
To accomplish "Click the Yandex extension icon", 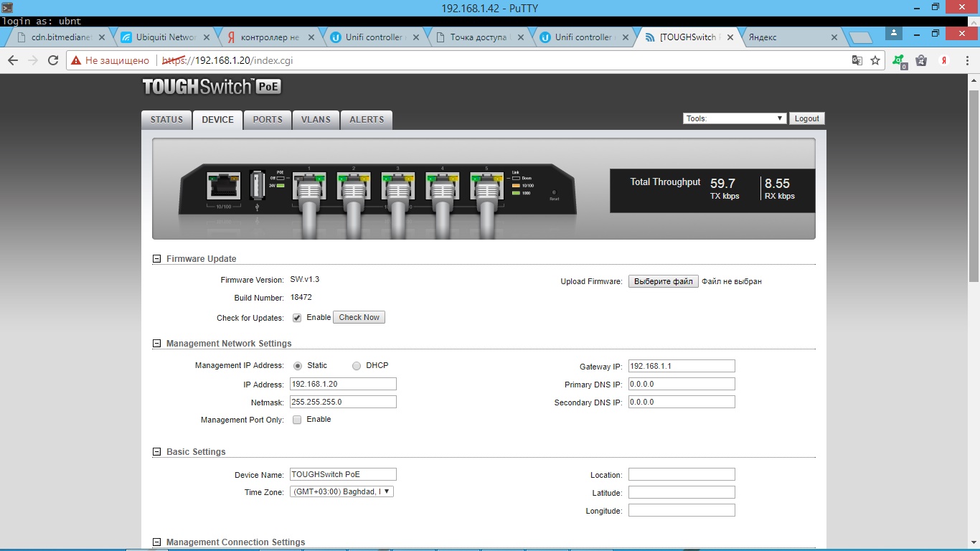I will pos(945,61).
